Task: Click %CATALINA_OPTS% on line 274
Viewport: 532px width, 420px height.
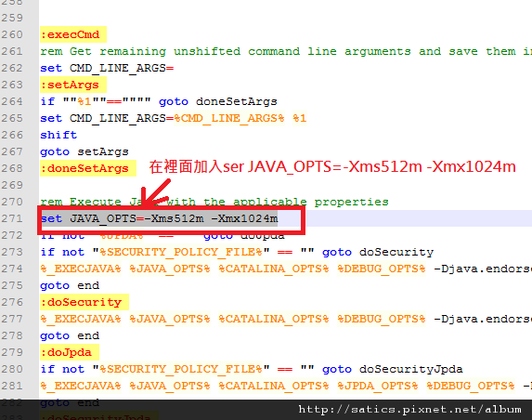Action: (274, 269)
